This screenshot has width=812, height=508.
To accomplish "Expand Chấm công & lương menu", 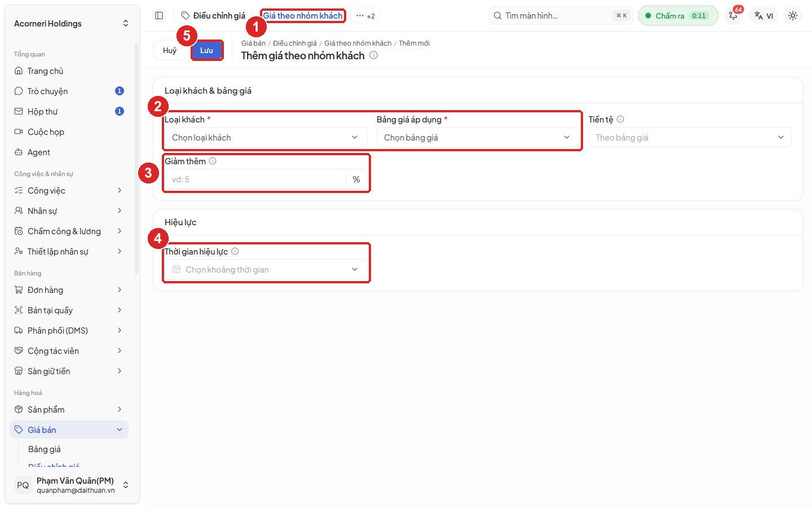I will tap(69, 231).
